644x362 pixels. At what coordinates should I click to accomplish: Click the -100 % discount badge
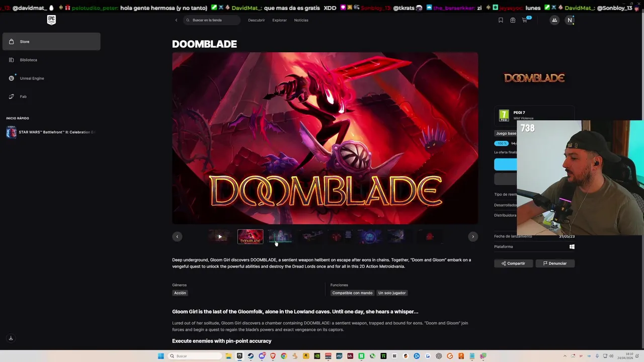coord(502,143)
